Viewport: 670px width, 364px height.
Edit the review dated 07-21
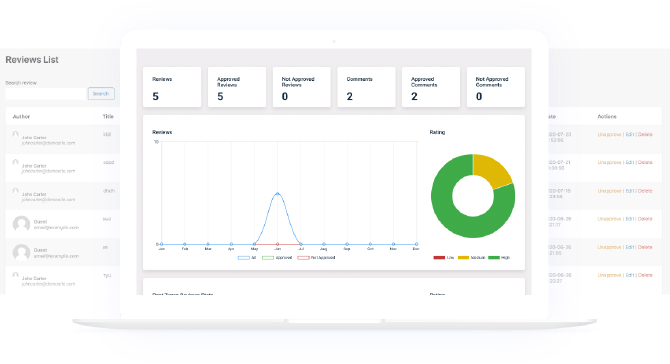point(630,162)
